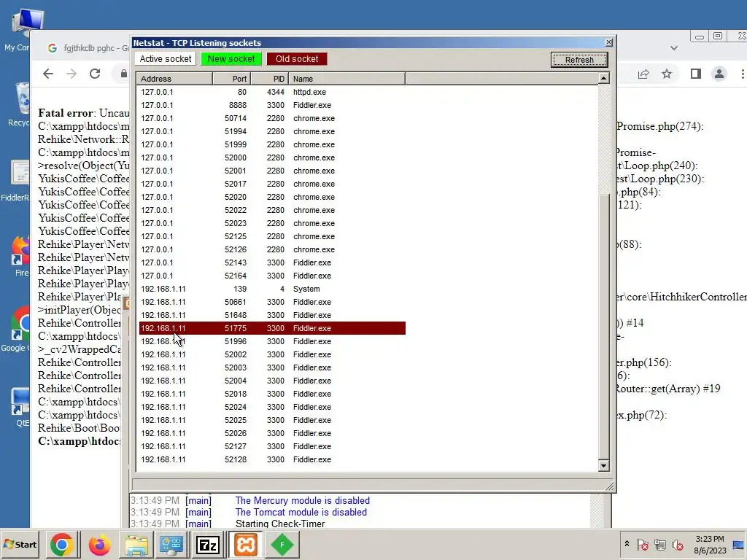Select the httpd.exe row on port 80

[x=272, y=92]
